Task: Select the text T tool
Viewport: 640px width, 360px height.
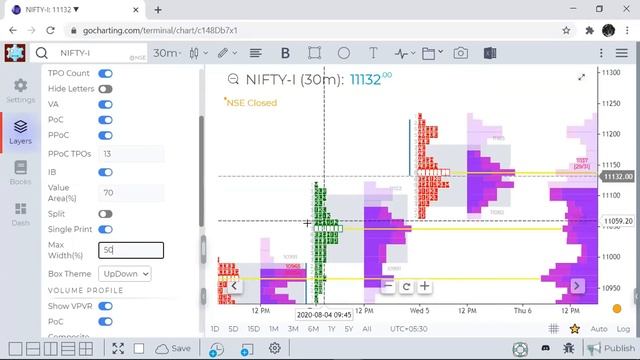Action: [x=373, y=53]
